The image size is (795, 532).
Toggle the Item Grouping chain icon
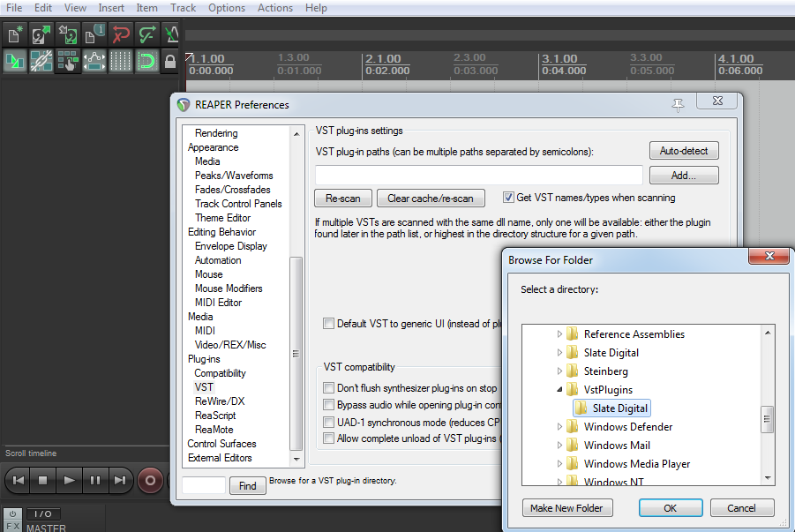pyautogui.click(x=41, y=62)
